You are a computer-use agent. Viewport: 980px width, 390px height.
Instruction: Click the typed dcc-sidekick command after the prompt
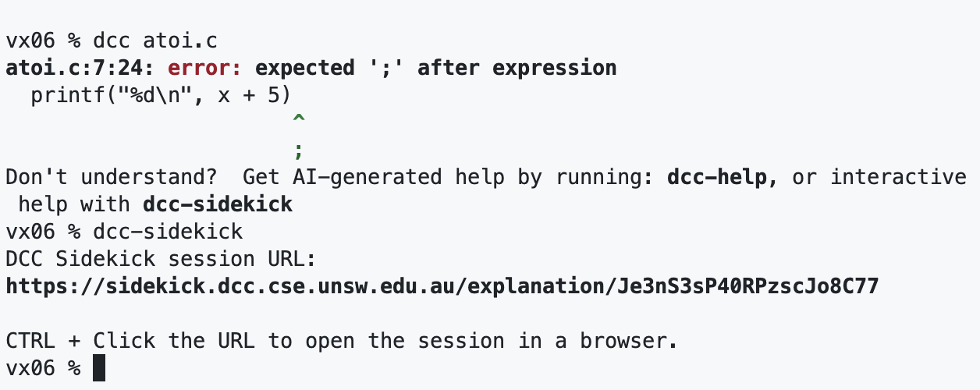click(x=167, y=232)
